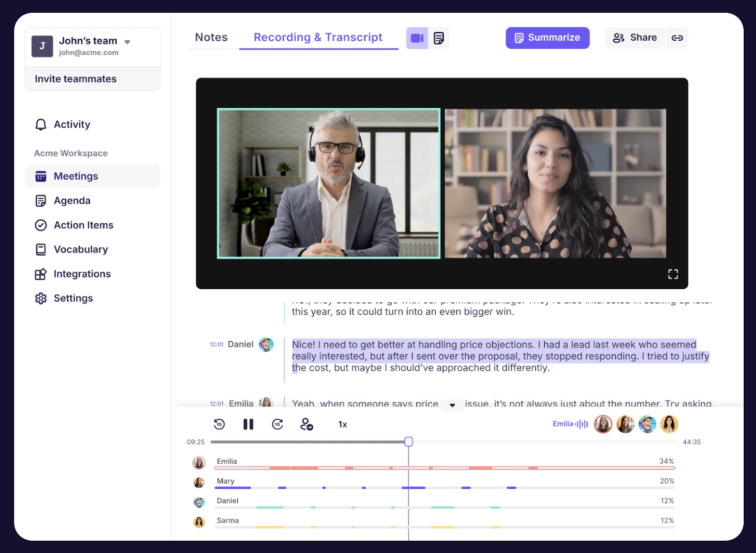Click the man's video tile
Image resolution: width=756 pixels, height=553 pixels.
(x=328, y=183)
